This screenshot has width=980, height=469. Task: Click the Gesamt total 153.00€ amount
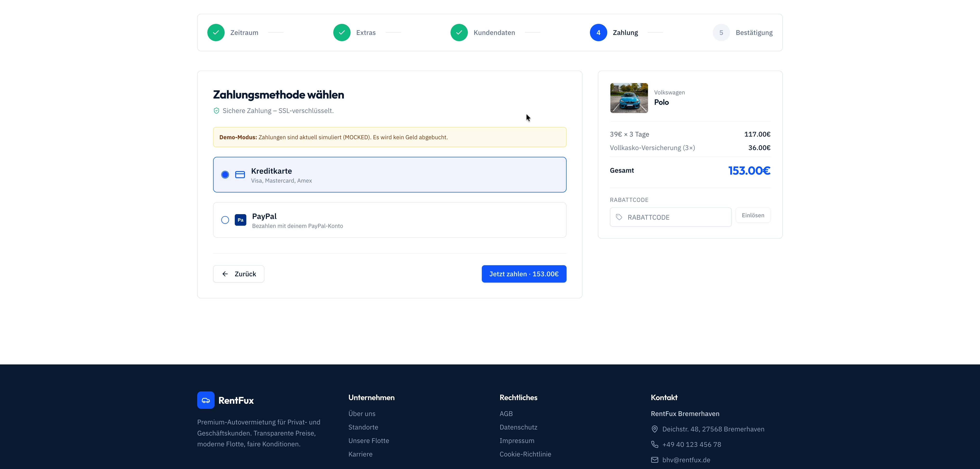click(x=749, y=171)
